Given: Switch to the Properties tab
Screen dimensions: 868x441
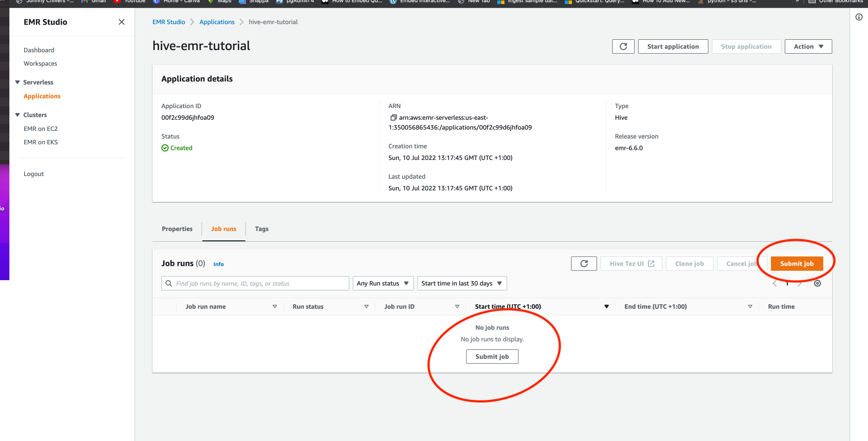Looking at the screenshot, I should pyautogui.click(x=177, y=229).
